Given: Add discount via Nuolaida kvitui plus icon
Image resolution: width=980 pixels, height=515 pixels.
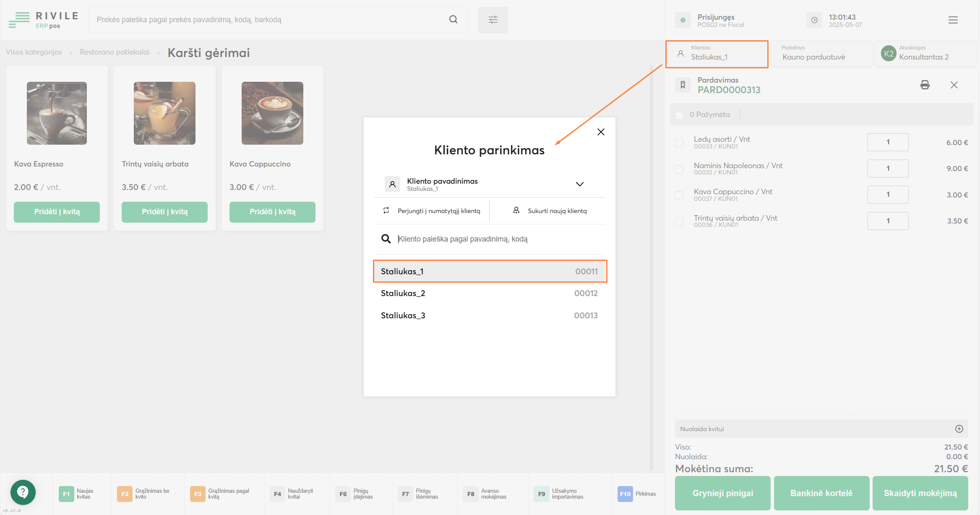Looking at the screenshot, I should [959, 429].
